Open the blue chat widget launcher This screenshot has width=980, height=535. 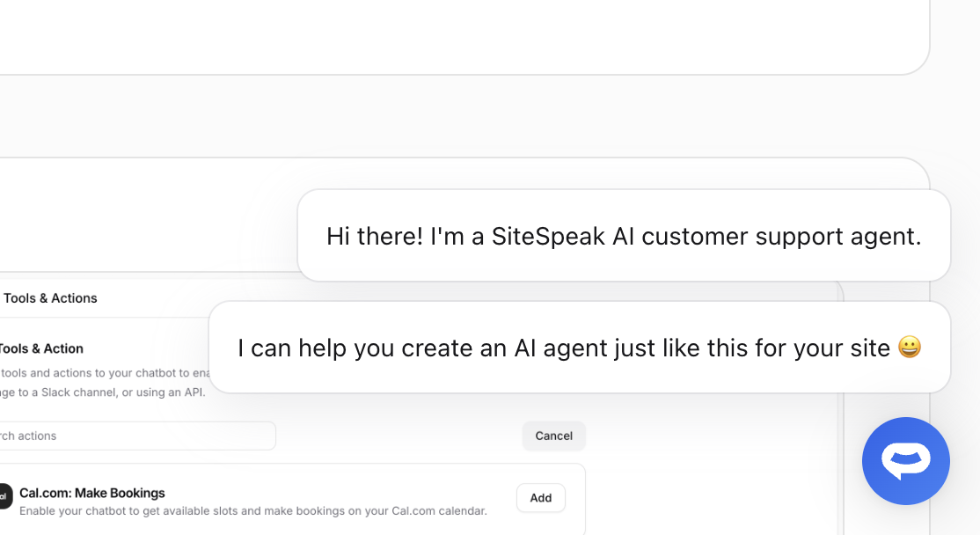[x=905, y=461]
